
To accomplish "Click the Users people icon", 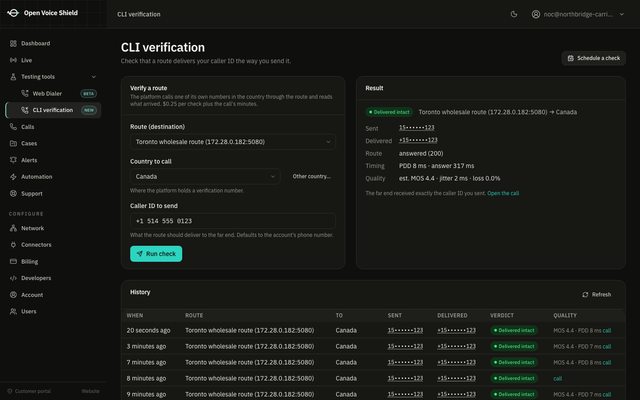I will 13,311.
